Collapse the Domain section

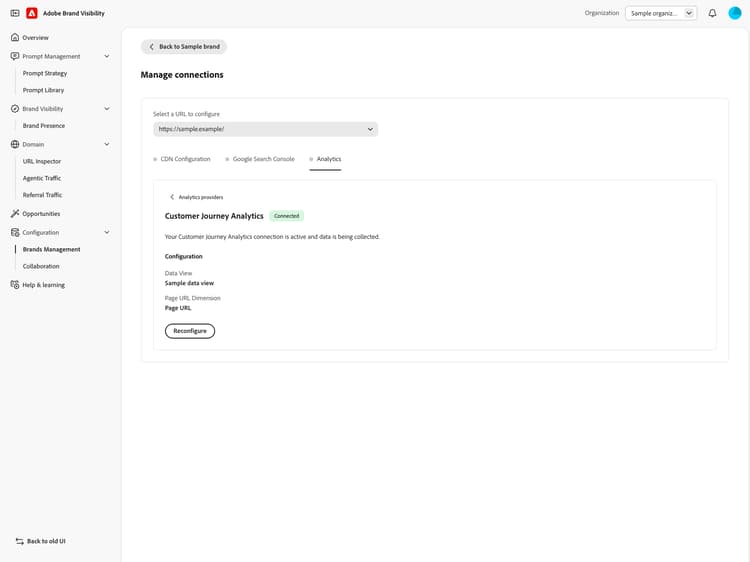pos(107,144)
